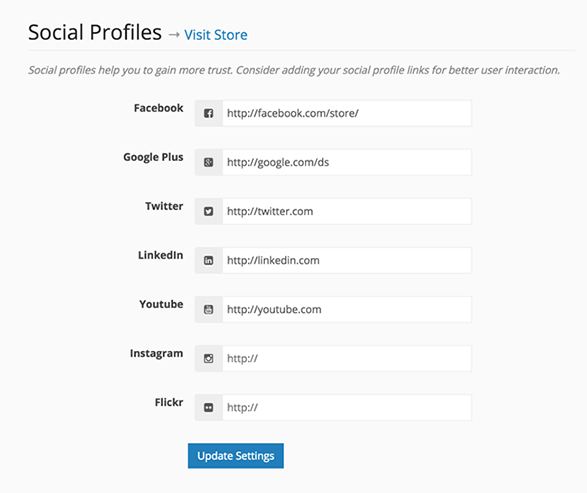Screen dimensions: 587x493
Task: Click the Instagram camera icon
Action: point(209,358)
